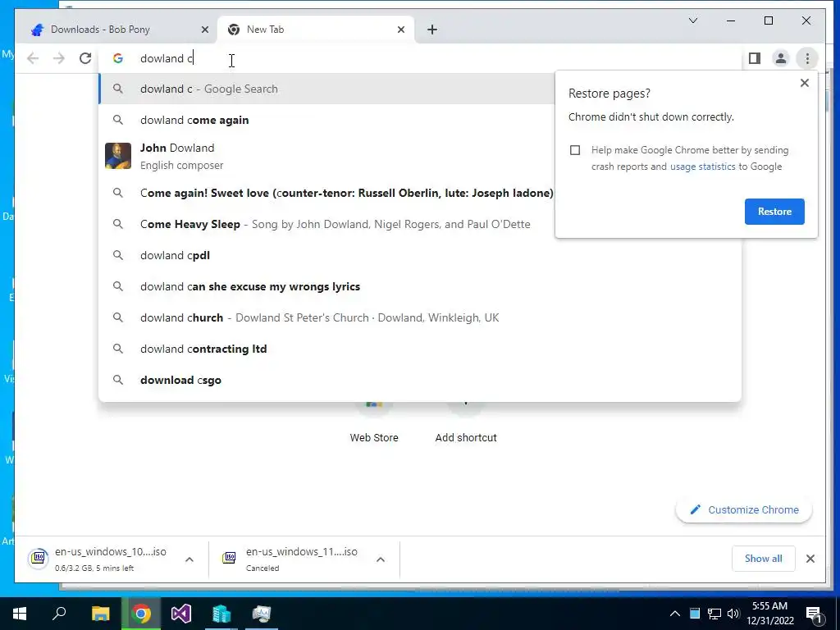Close the Downloads - Bob Pony tab
The image size is (840, 630).
pyautogui.click(x=204, y=30)
